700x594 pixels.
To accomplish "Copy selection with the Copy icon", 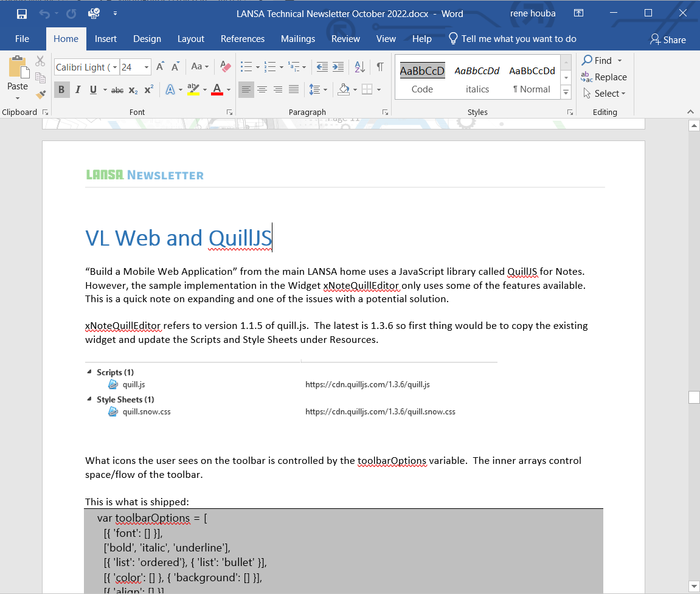I will pyautogui.click(x=40, y=78).
